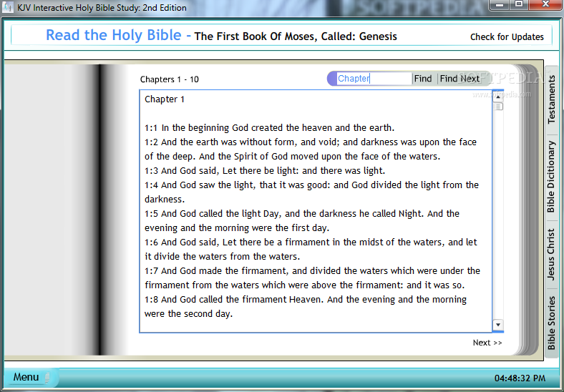564x392 pixels.
Task: Click verse 1:6 firmament in the midst
Action: [x=311, y=249]
